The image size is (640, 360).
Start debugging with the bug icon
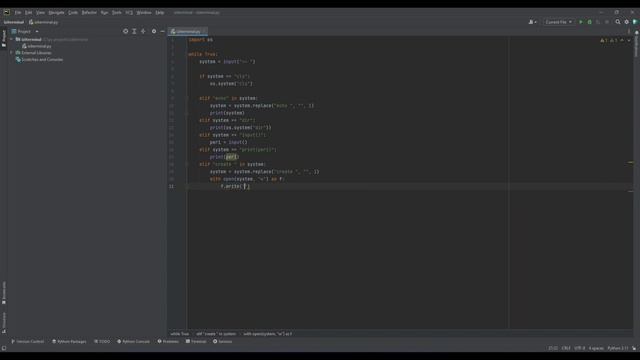589,22
